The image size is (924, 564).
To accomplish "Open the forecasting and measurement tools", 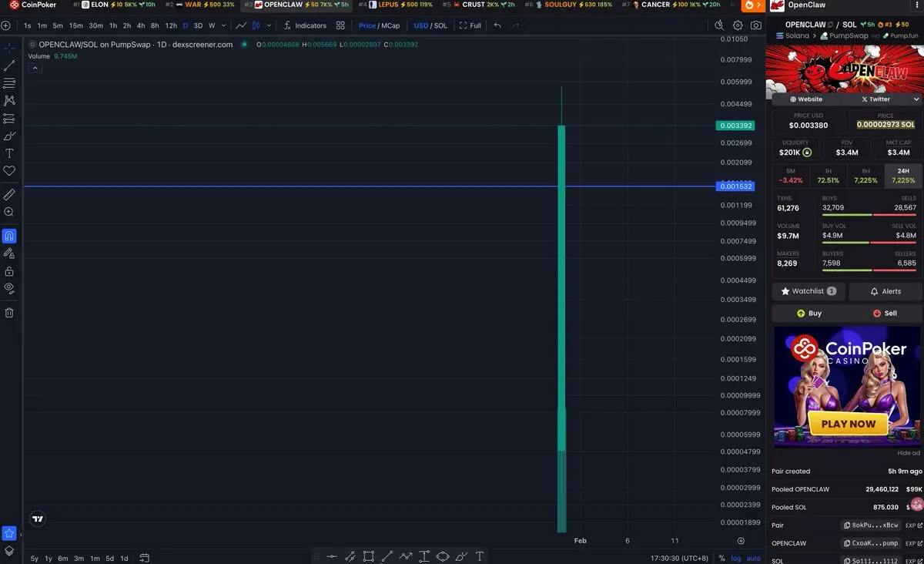I will coord(9,118).
